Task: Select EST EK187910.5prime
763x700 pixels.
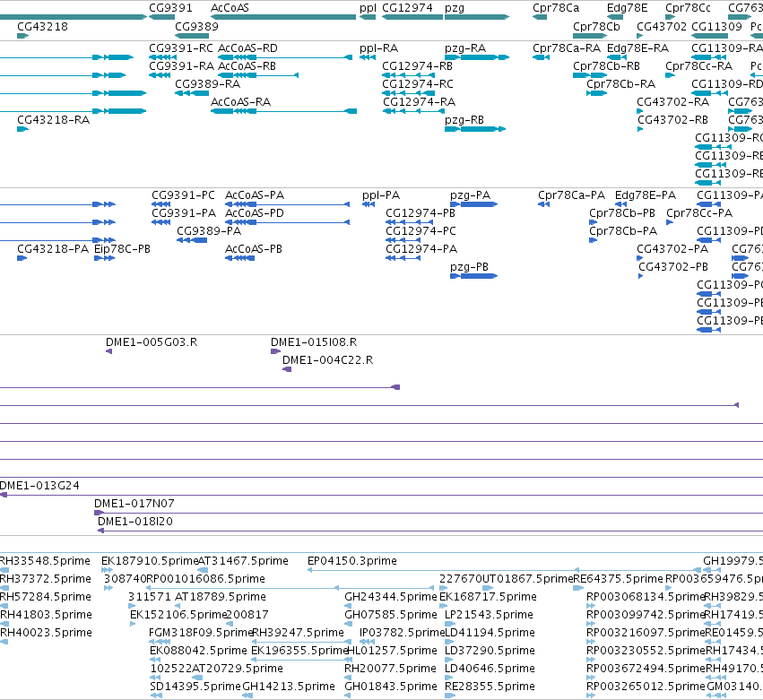Action: pyautogui.click(x=150, y=561)
